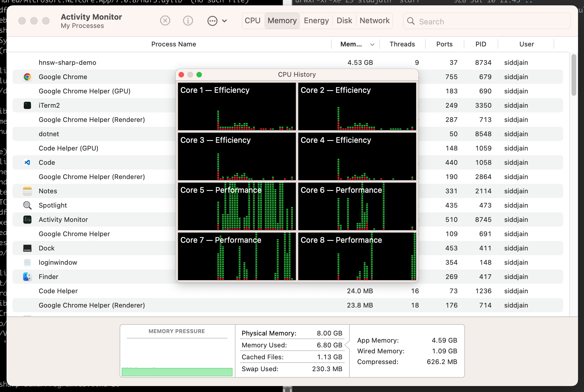Click the process info (i) icon
This screenshot has height=392, width=584.
(188, 21)
